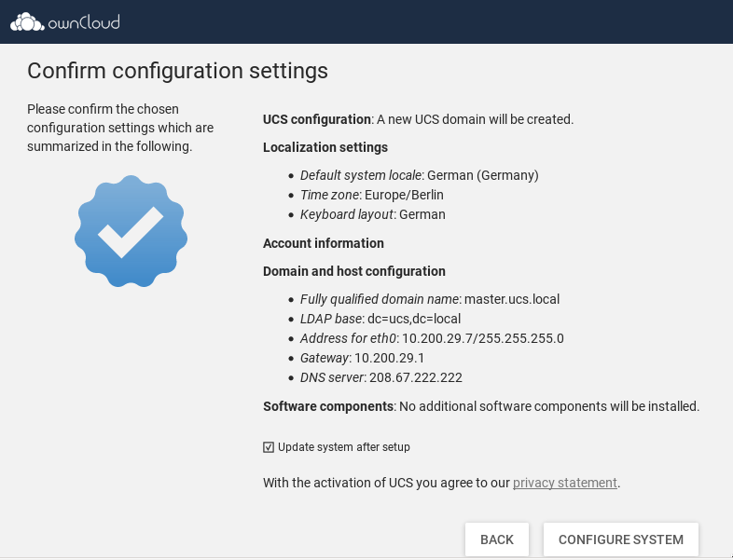Image resolution: width=733 pixels, height=560 pixels.
Task: Click the blue checkmark badge icon
Action: coord(131,230)
